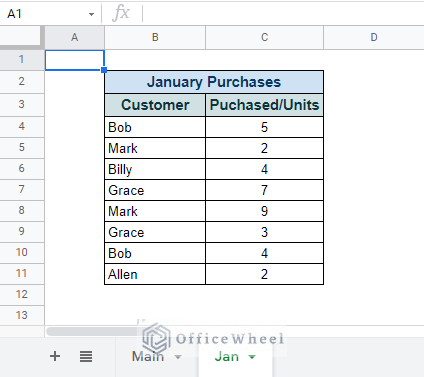Select row 8 header
The image size is (424, 377).
pyautogui.click(x=22, y=211)
